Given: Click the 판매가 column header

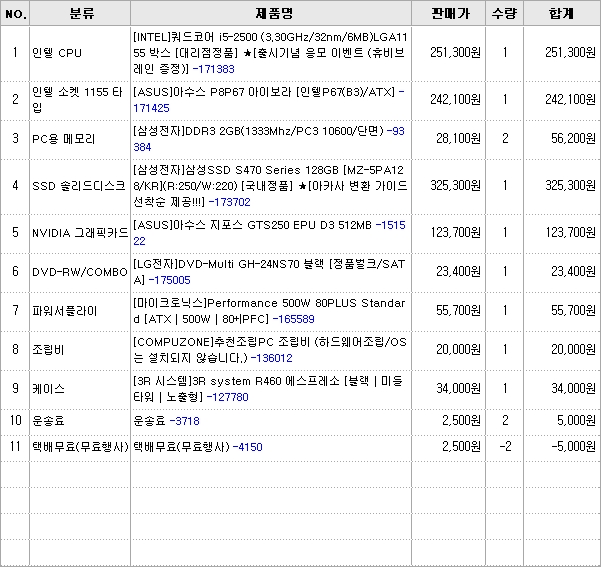Looking at the screenshot, I should tap(450, 14).
